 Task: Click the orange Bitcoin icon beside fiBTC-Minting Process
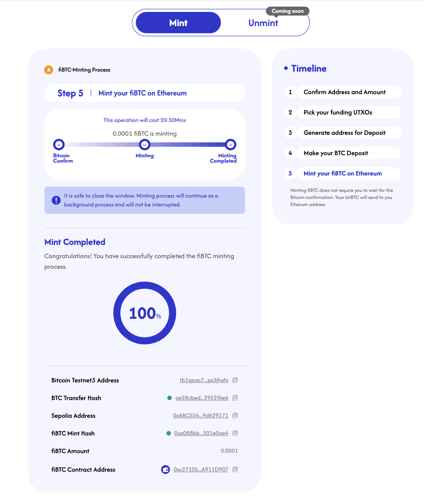(x=48, y=69)
